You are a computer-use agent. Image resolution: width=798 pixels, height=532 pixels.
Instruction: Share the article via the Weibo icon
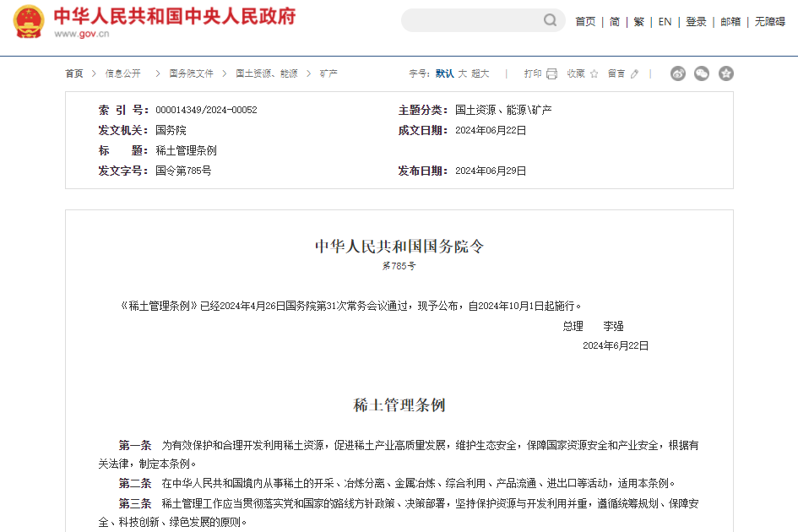click(x=678, y=73)
